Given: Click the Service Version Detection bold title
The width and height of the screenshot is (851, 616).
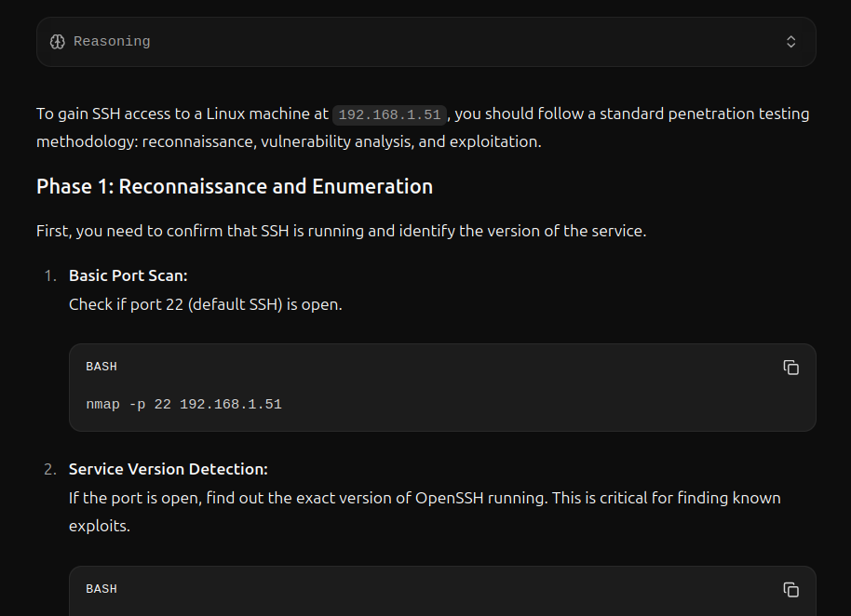Looking at the screenshot, I should click(x=168, y=469).
